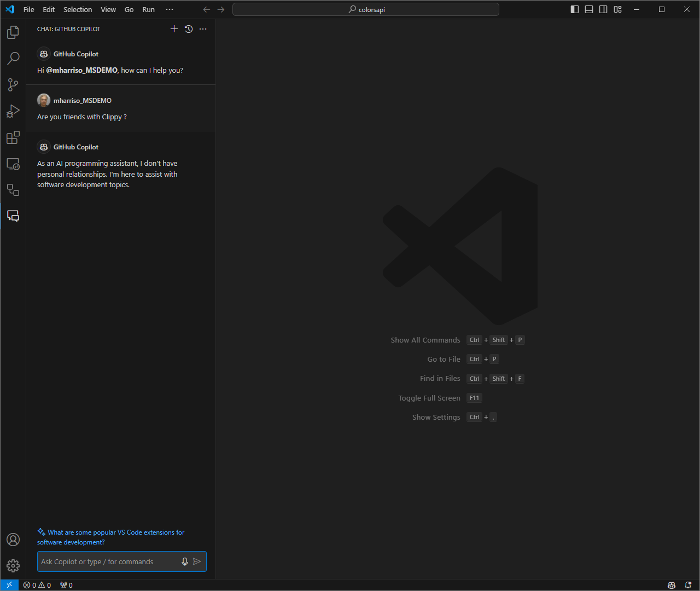The width and height of the screenshot is (700, 591).
Task: Open the Accounts icon
Action: [13, 540]
